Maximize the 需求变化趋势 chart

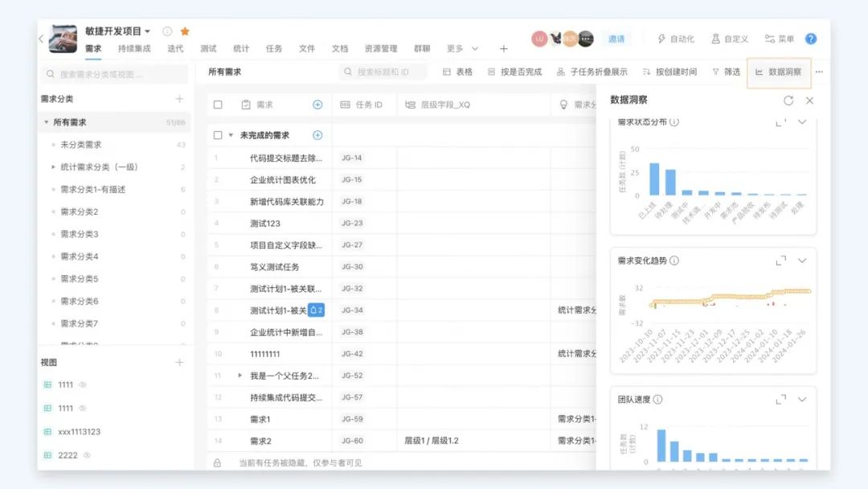coord(780,261)
